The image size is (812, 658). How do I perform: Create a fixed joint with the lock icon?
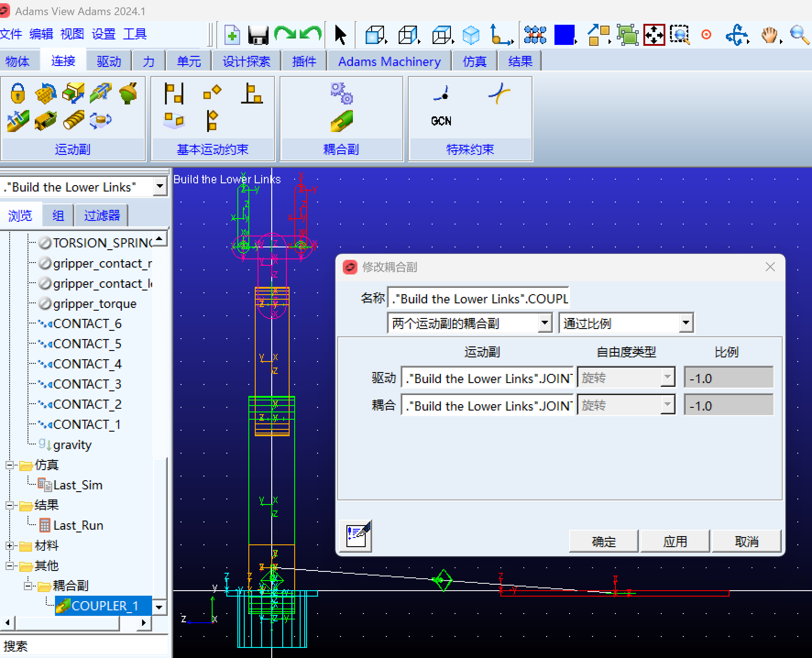[x=18, y=93]
